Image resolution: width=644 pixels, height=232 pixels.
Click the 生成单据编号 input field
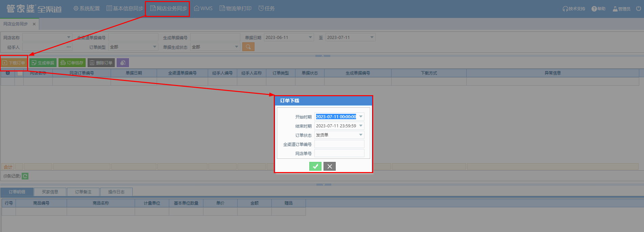tap(215, 37)
